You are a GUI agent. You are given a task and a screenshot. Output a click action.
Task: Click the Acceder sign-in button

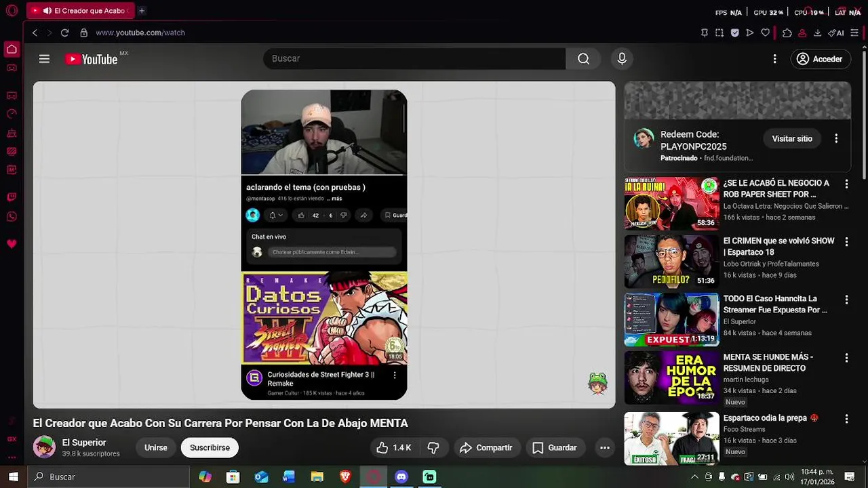821,59
